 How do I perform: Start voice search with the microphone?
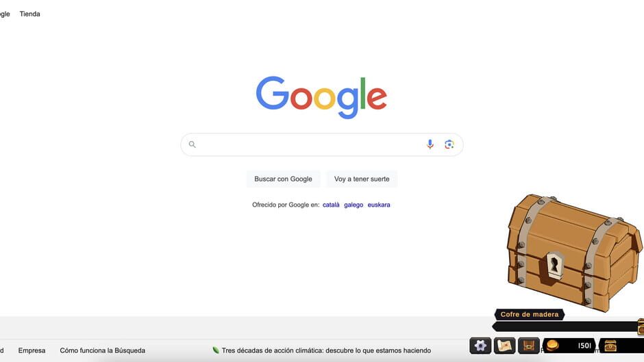430,144
